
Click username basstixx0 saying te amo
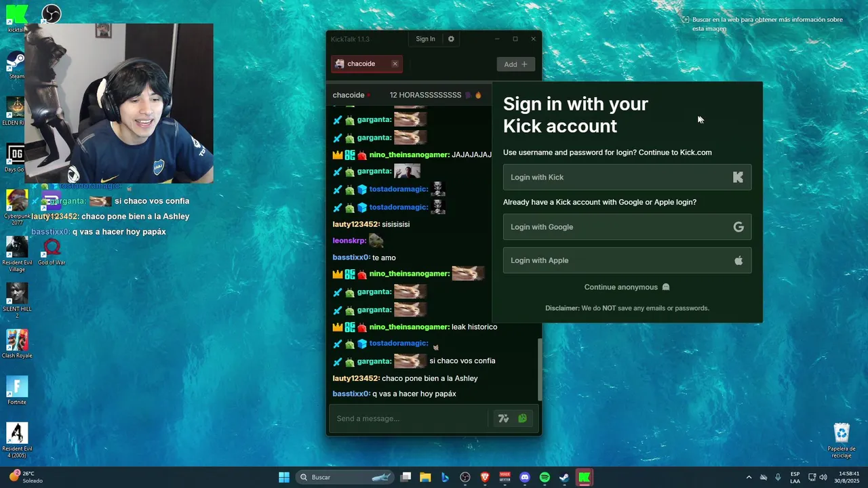click(351, 258)
